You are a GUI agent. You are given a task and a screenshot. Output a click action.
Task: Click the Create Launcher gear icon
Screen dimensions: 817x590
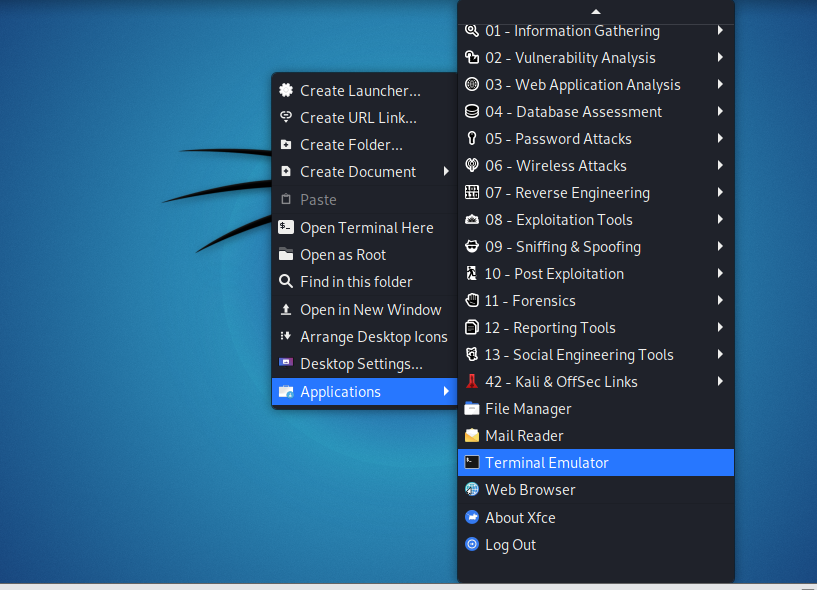click(286, 90)
